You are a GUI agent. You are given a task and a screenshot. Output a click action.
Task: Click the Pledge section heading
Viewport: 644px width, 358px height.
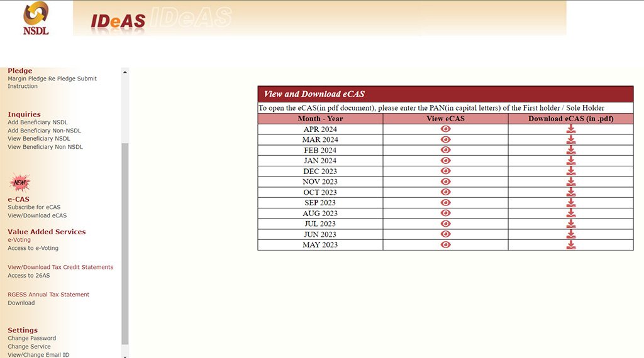coord(19,70)
